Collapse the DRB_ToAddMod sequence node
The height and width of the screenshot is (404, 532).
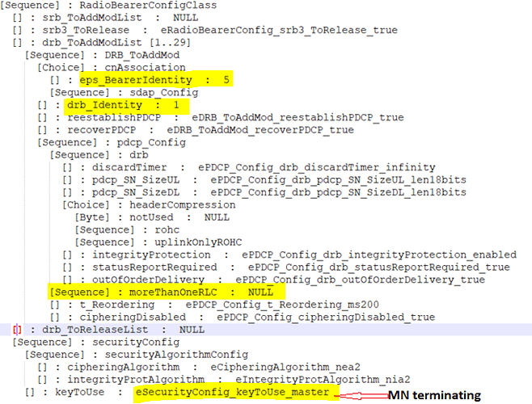pyautogui.click(x=102, y=55)
